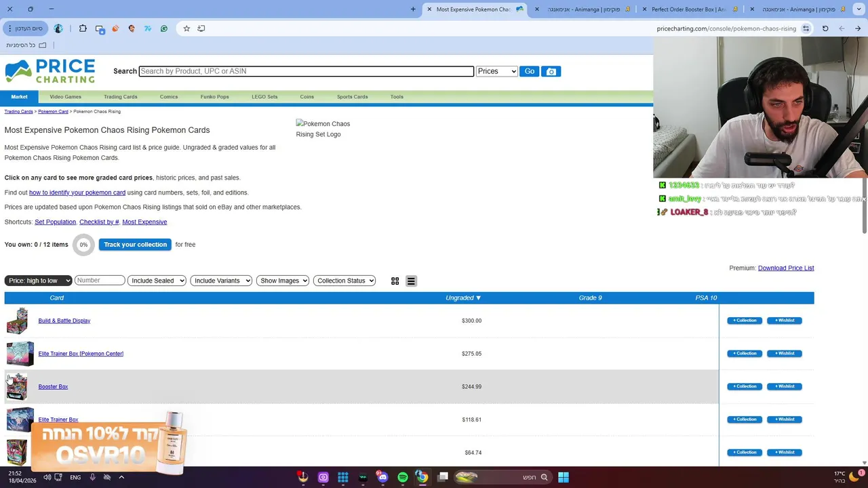
Task: Add Elite Trainer Box [Pokemon Center] to wishlist
Action: click(x=785, y=353)
